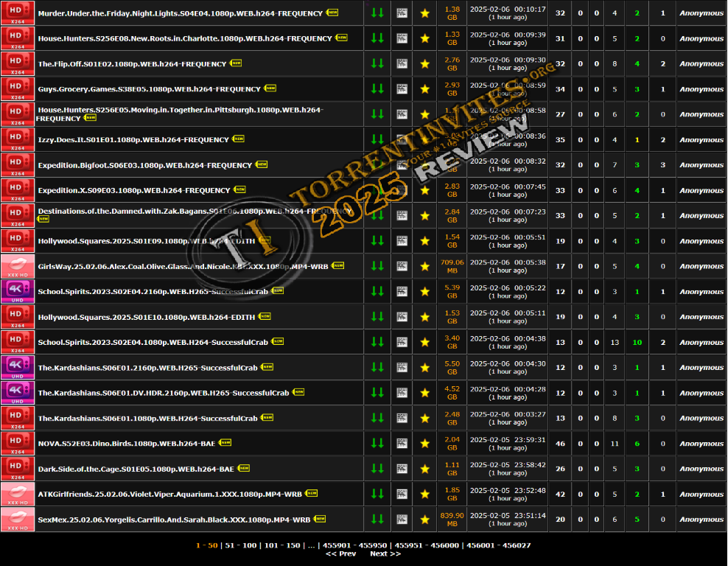Open last page range 456001 - 456027
The width and height of the screenshot is (728, 566).
tap(497, 545)
